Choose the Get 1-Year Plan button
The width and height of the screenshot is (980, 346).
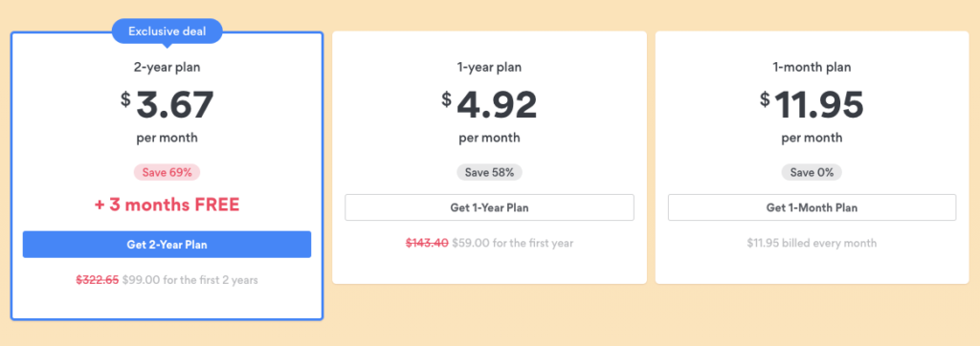click(x=489, y=207)
